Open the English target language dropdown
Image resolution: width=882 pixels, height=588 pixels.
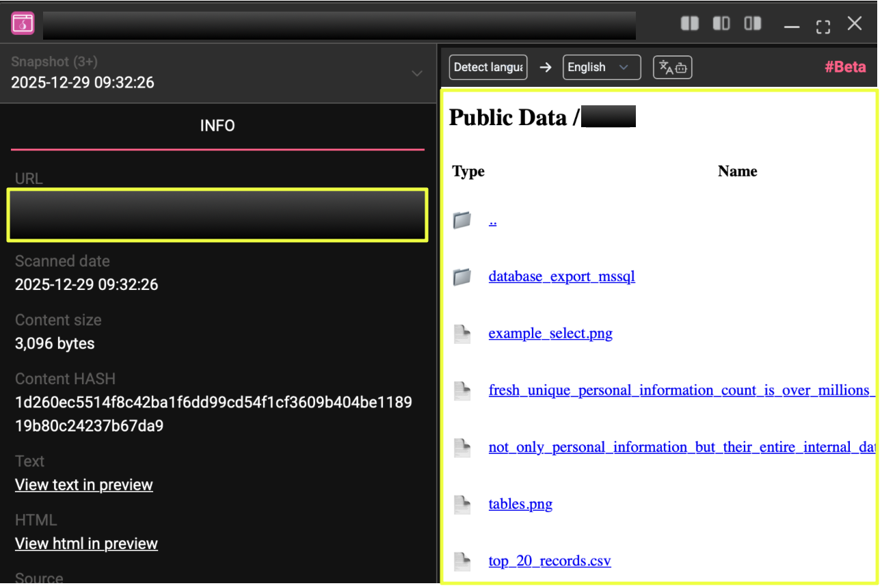601,67
